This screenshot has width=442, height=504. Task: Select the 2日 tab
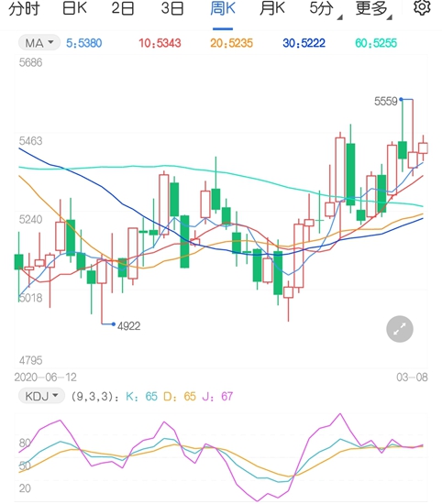123,8
